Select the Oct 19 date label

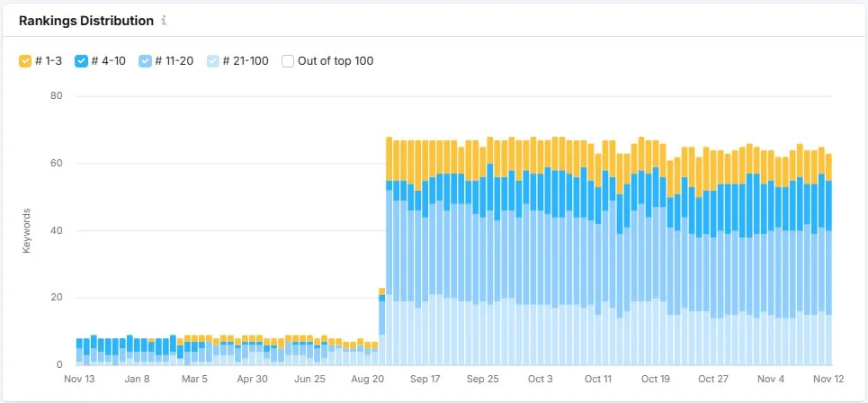tap(655, 380)
